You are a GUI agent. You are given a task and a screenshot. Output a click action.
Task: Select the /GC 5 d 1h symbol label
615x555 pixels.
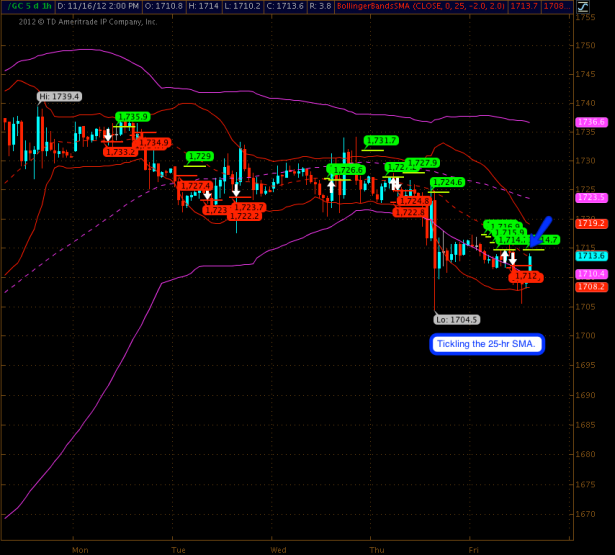[x=28, y=6]
